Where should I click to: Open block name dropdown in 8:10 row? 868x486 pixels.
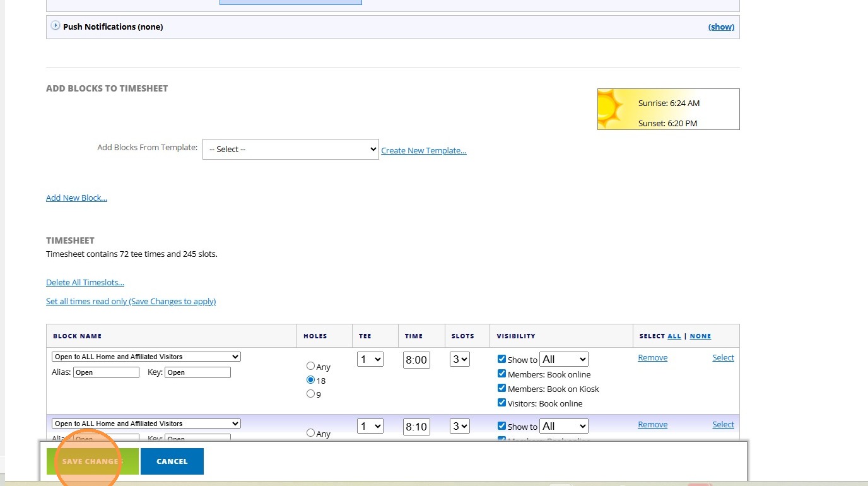(146, 424)
